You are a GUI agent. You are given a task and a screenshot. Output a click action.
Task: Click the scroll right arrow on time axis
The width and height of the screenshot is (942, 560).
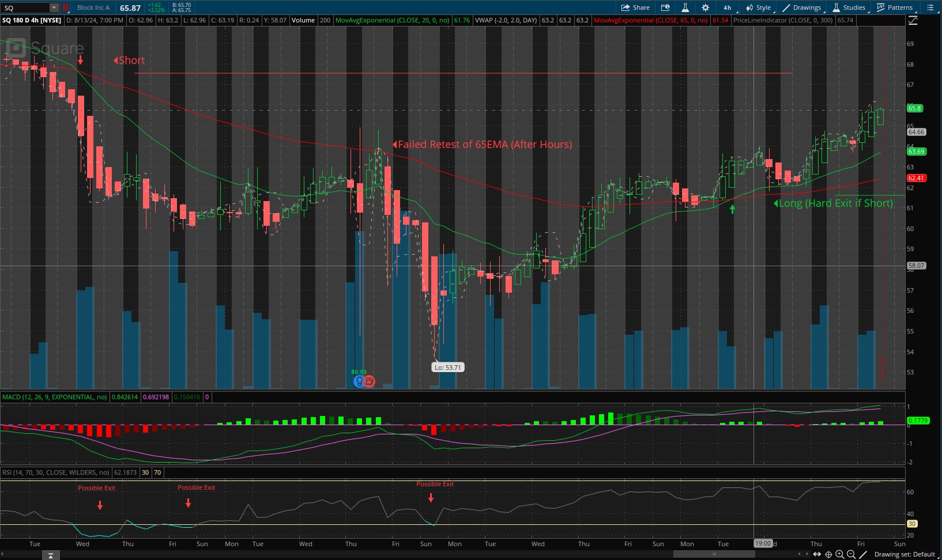click(807, 554)
